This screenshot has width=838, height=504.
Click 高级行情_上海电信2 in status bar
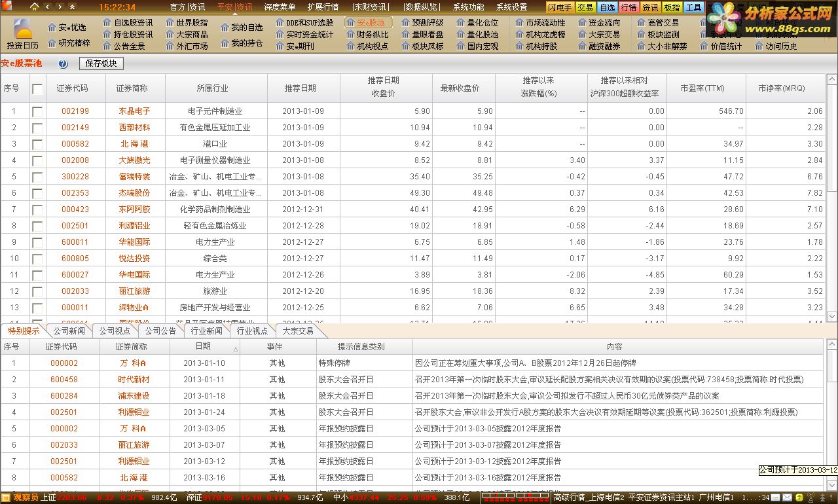point(589,498)
